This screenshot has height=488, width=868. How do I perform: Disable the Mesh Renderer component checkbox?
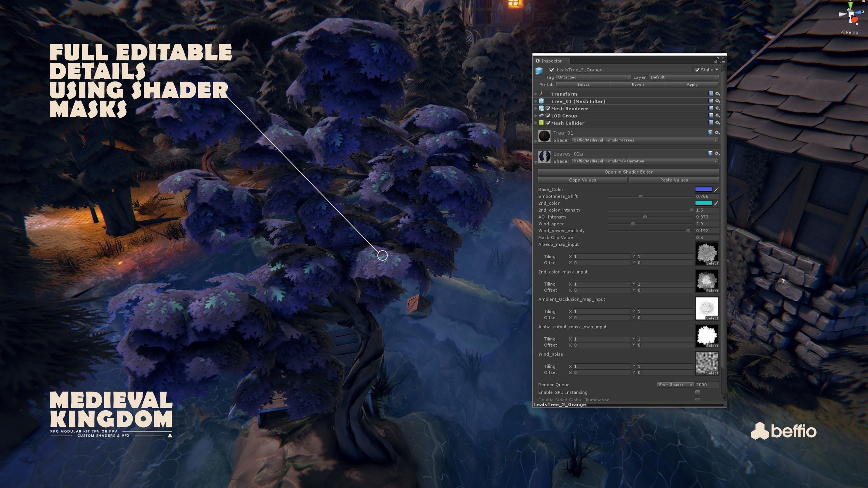tap(548, 109)
